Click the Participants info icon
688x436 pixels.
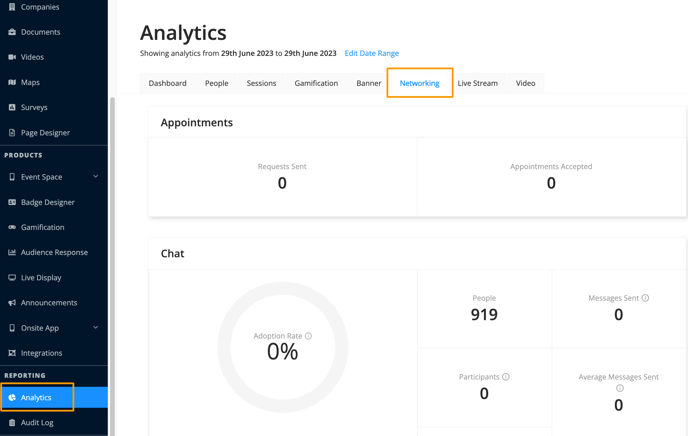click(506, 377)
